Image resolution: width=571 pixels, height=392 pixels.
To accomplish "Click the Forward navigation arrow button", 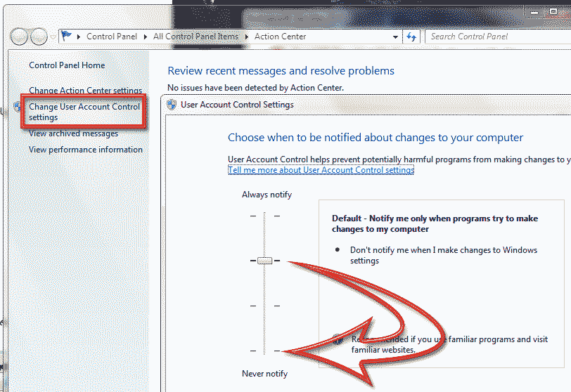I will [x=39, y=37].
